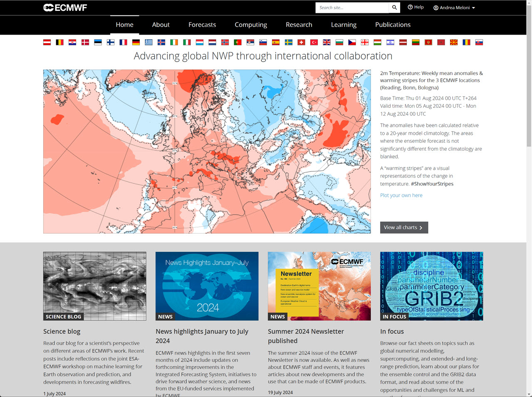Click the Turkey flag icon
The width and height of the screenshot is (532, 397).
click(314, 42)
